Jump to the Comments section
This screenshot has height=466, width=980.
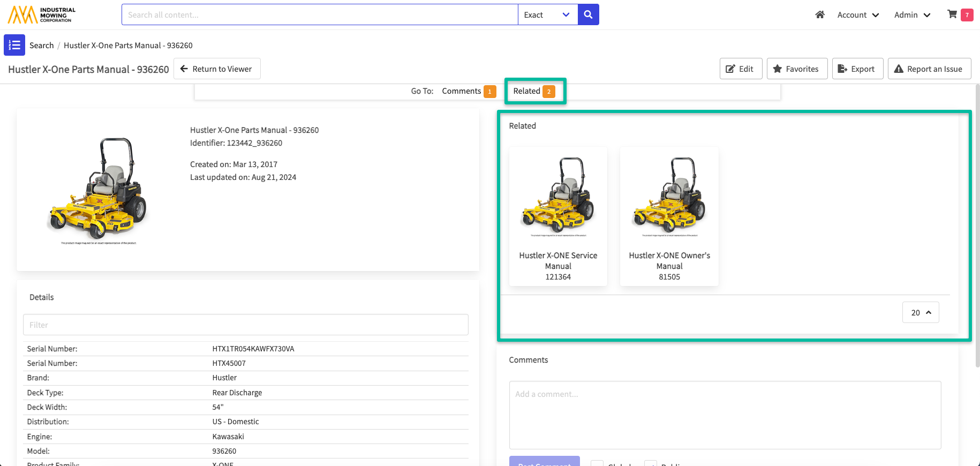click(468, 91)
